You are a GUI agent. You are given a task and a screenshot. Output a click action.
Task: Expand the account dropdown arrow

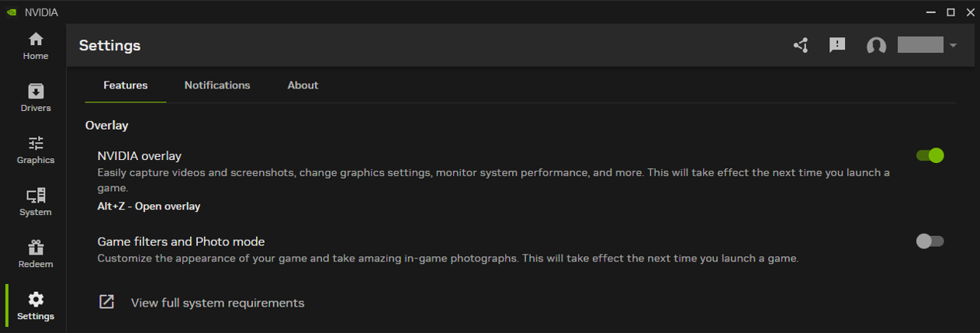[x=953, y=46]
